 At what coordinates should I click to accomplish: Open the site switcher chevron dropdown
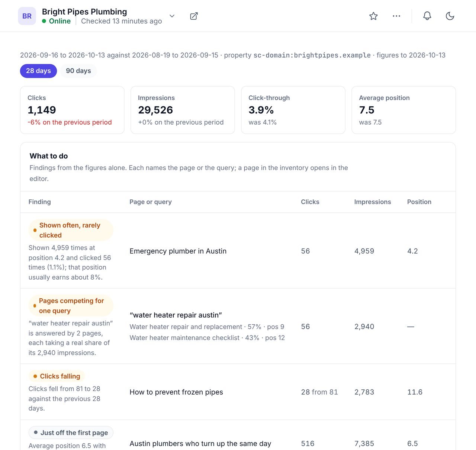pyautogui.click(x=172, y=16)
